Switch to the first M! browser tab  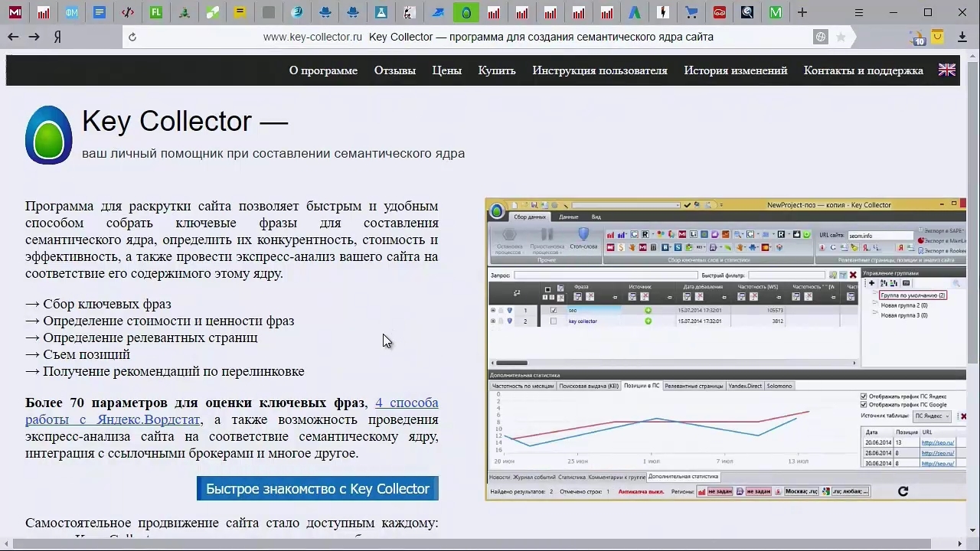tap(15, 12)
